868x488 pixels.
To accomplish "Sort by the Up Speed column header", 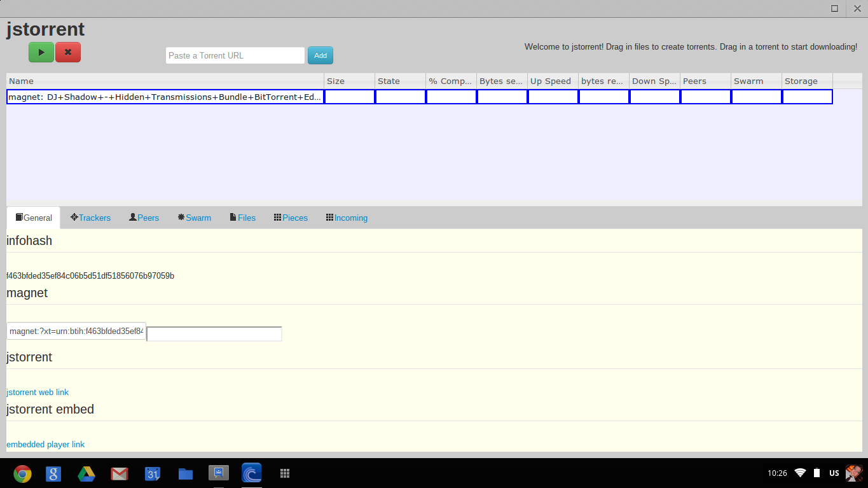I will [553, 81].
